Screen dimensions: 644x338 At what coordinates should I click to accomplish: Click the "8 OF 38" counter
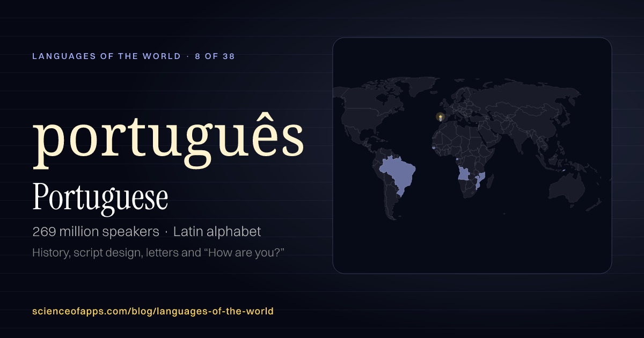215,56
